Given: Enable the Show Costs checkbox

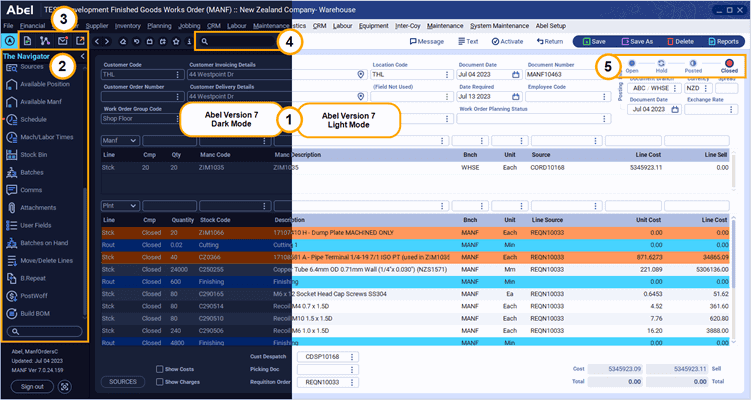Looking at the screenshot, I should (x=159, y=369).
